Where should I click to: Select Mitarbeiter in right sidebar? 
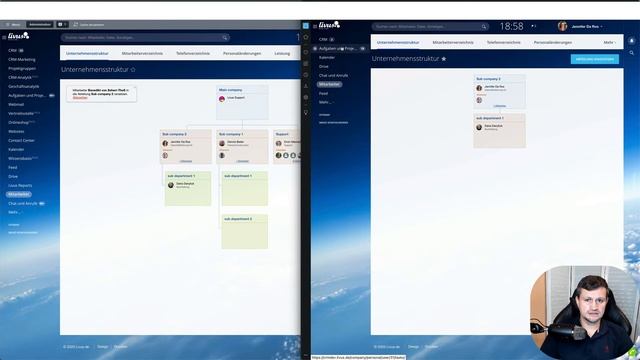(329, 84)
